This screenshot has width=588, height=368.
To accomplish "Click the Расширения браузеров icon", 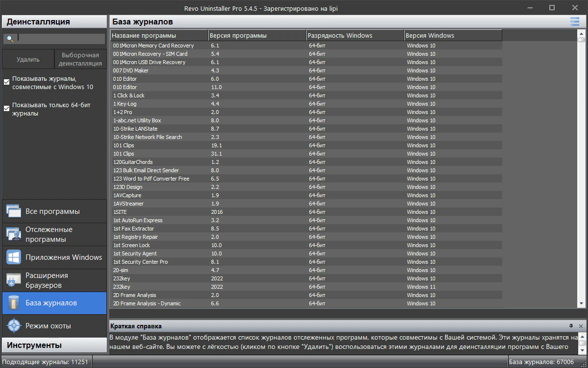I will point(13,280).
